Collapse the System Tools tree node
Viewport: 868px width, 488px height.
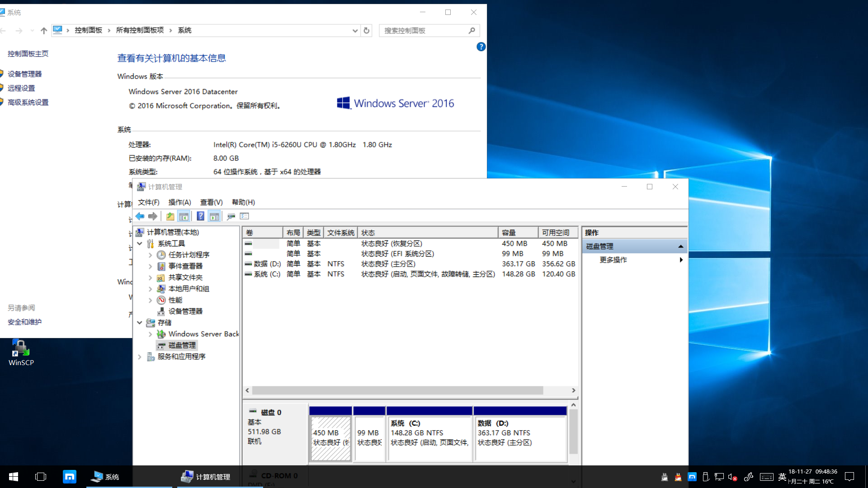(140, 244)
